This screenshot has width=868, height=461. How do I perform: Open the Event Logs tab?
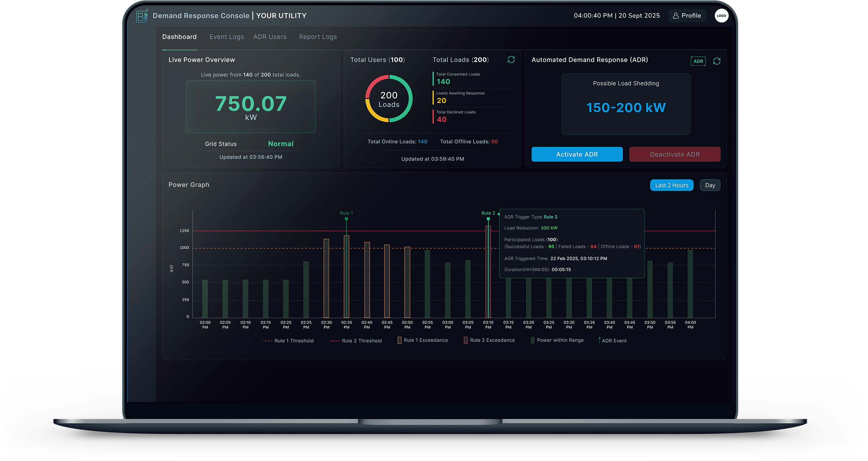(x=227, y=37)
